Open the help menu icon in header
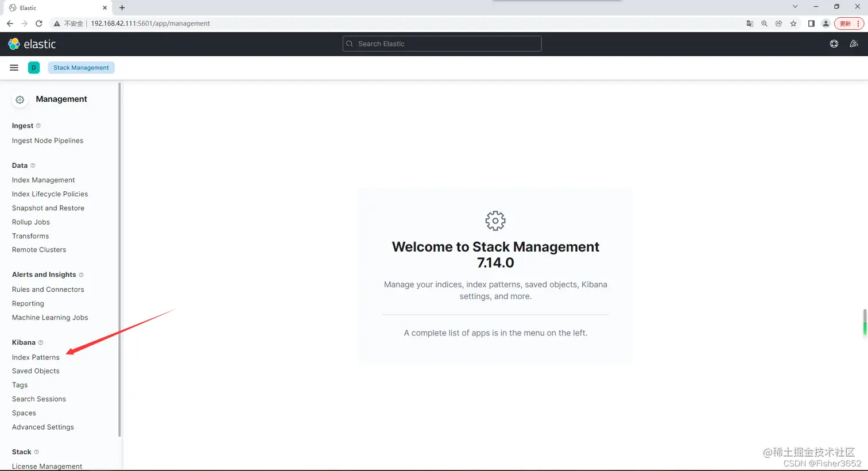This screenshot has height=471, width=868. click(x=834, y=44)
